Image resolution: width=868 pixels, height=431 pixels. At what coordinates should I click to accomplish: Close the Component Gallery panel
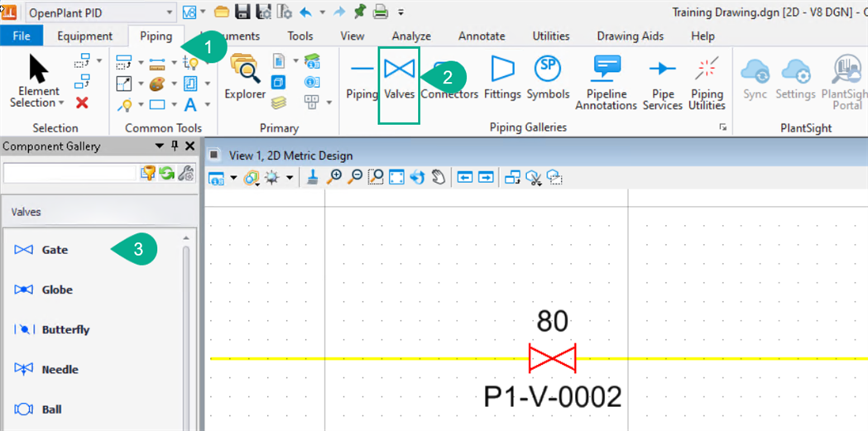coord(189,146)
